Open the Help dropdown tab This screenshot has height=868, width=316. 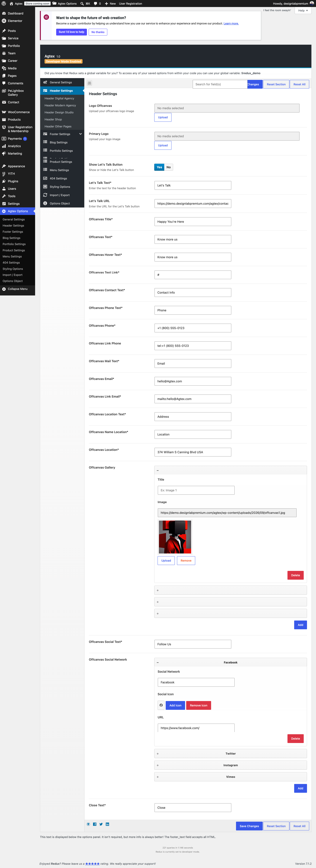[x=303, y=10]
